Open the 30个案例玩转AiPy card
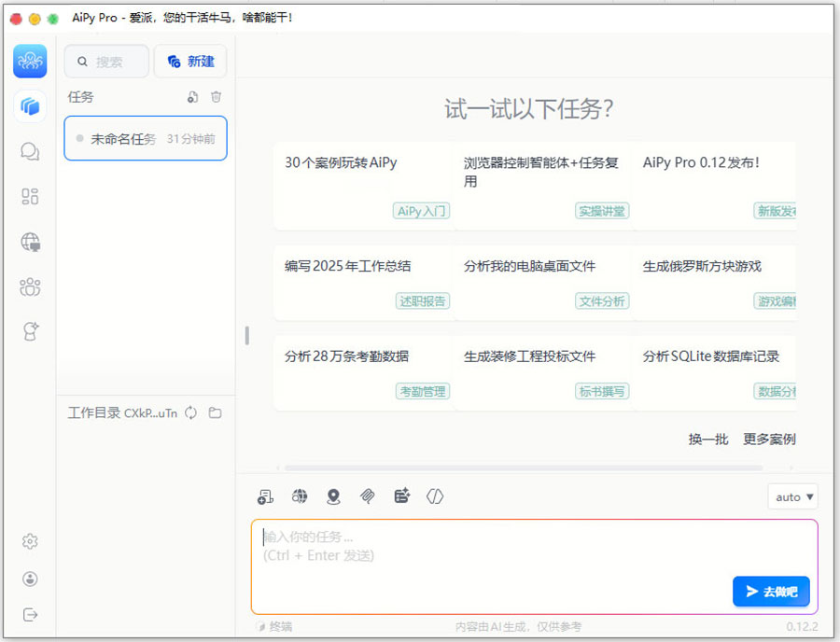The height and width of the screenshot is (642, 840). click(363, 186)
